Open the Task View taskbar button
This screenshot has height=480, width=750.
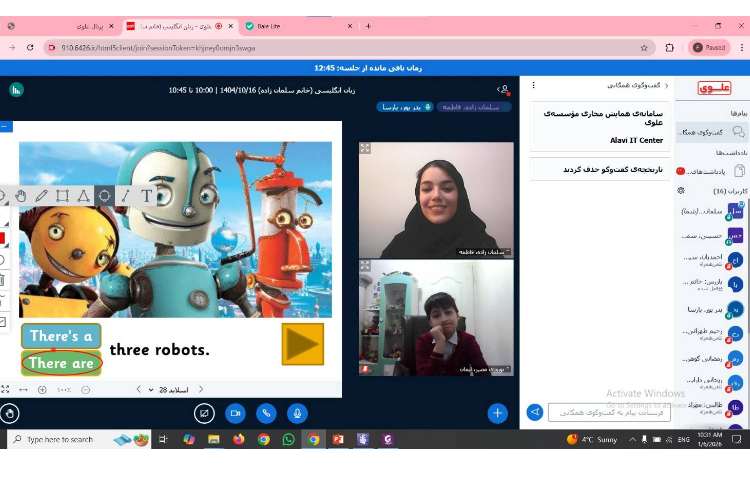click(163, 439)
